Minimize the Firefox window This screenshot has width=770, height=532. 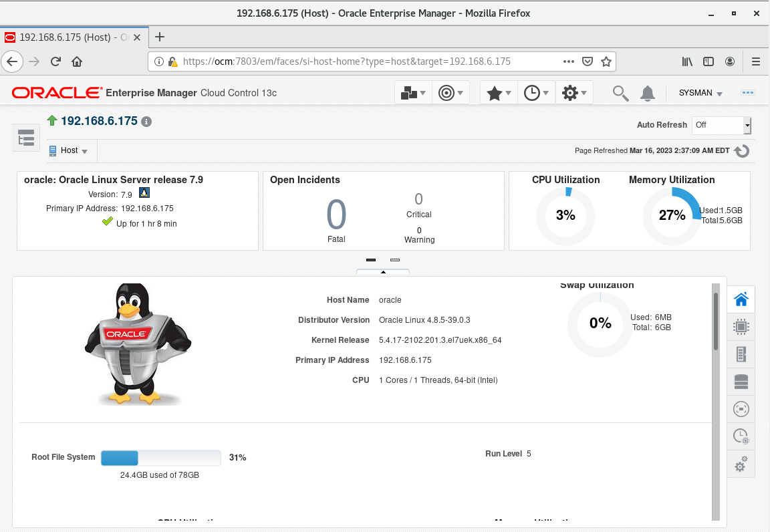[711, 14]
